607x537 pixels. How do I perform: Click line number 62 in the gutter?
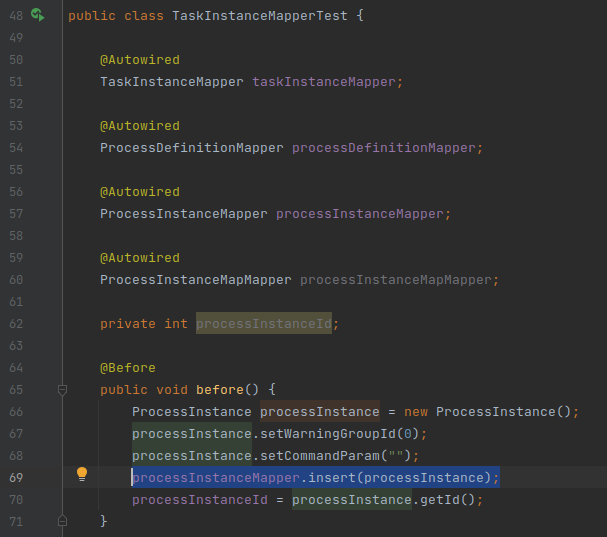tap(16, 324)
